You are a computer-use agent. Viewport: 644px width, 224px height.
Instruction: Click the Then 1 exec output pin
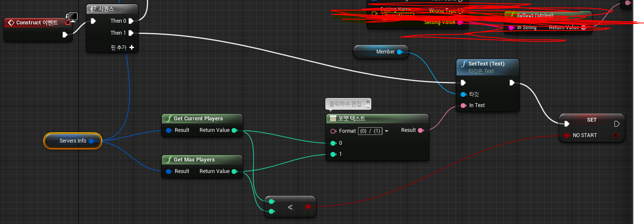[131, 33]
